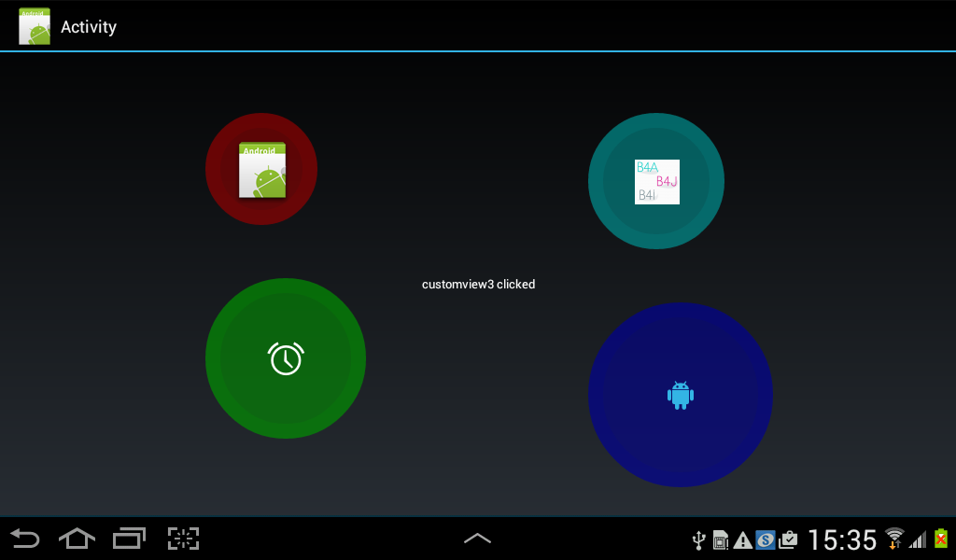Click the briefcase checkmark notification icon
The width and height of the screenshot is (956, 560).
click(x=788, y=539)
